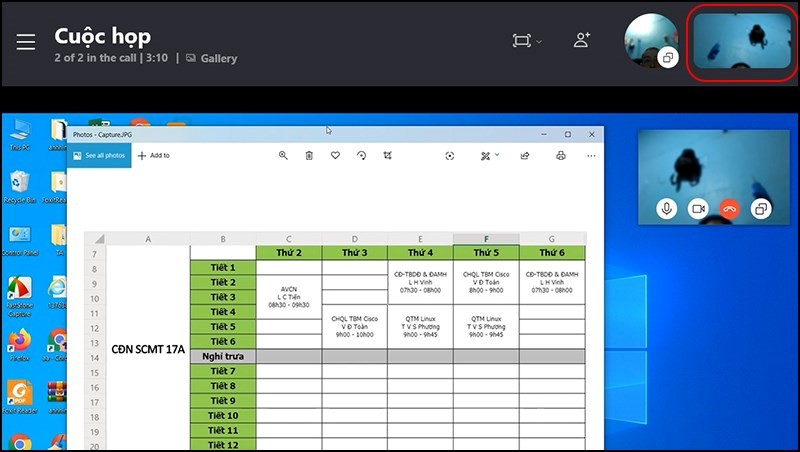The width and height of the screenshot is (800, 452).
Task: Click the delete trash icon in Photos
Action: click(309, 156)
